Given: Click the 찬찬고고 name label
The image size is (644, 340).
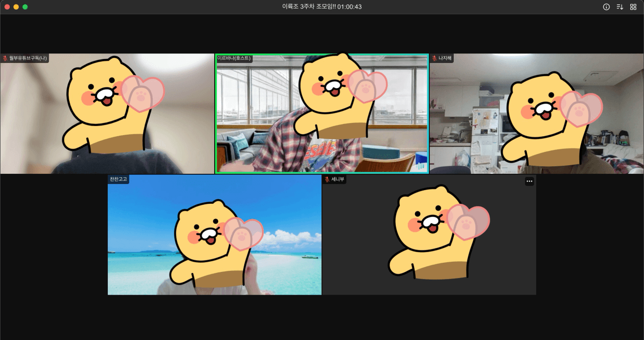Looking at the screenshot, I should point(119,179).
